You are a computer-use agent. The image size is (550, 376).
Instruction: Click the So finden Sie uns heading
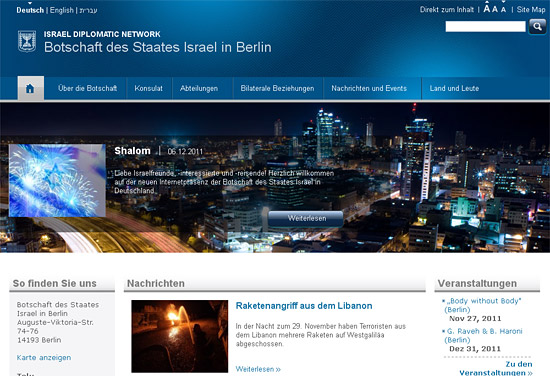coord(54,283)
